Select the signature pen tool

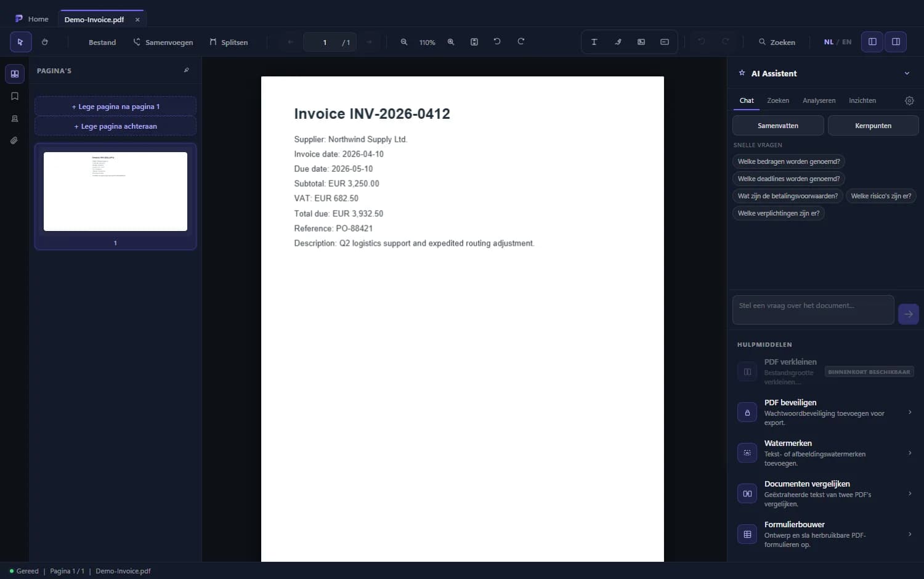[618, 42]
